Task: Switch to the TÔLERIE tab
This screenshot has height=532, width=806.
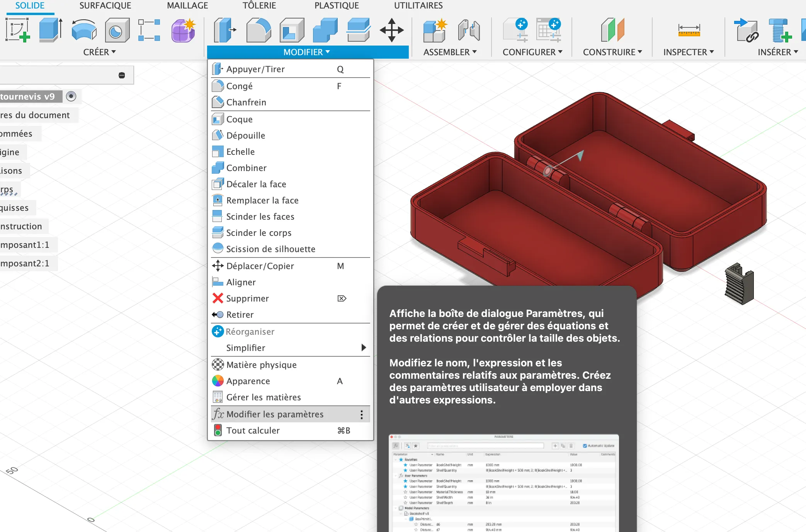Action: coord(259,5)
